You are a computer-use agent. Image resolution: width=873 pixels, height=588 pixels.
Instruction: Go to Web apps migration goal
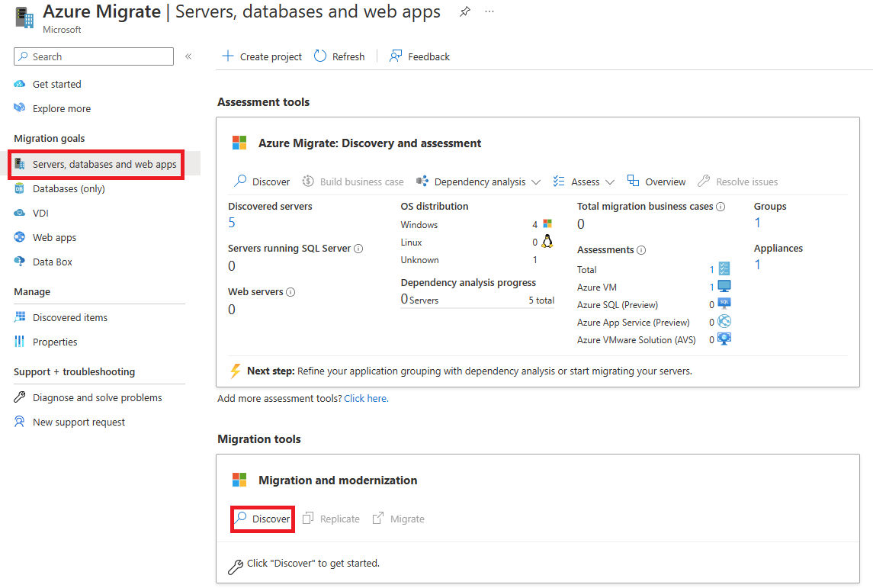(55, 237)
